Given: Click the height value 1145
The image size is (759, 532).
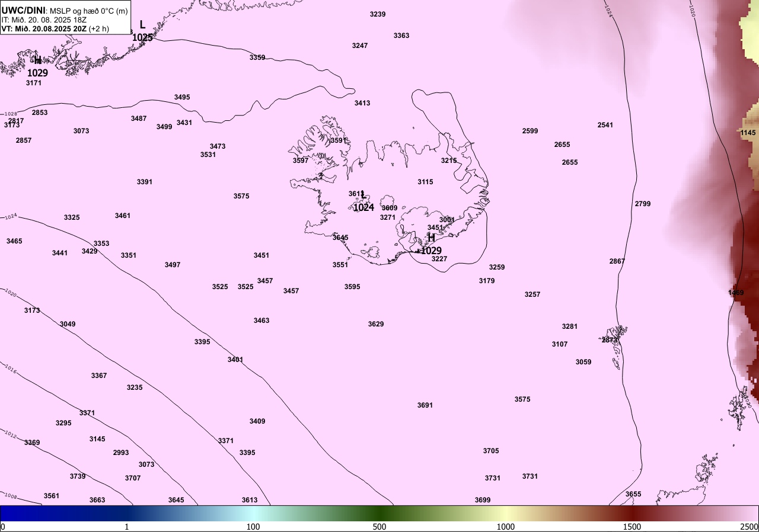Looking at the screenshot, I should (x=748, y=133).
